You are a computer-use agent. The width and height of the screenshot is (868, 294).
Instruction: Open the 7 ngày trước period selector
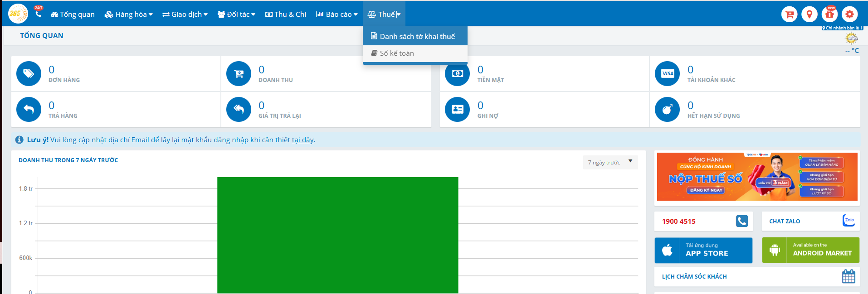(x=610, y=162)
